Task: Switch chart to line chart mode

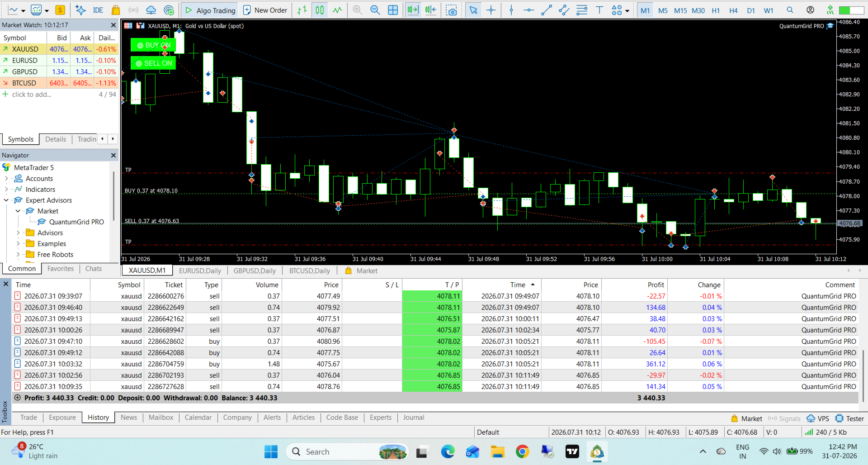Action: pyautogui.click(x=337, y=10)
